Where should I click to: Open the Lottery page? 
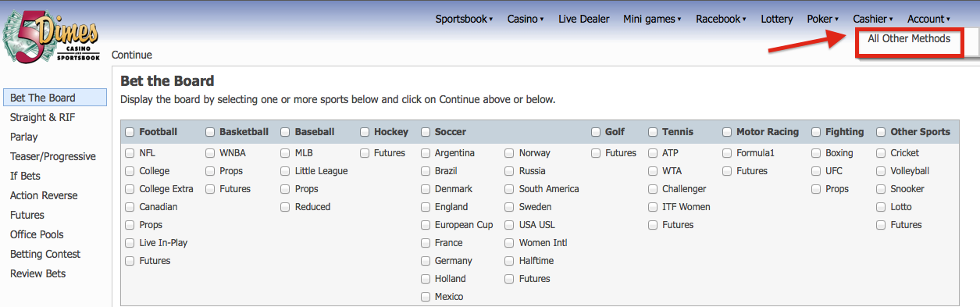(777, 19)
